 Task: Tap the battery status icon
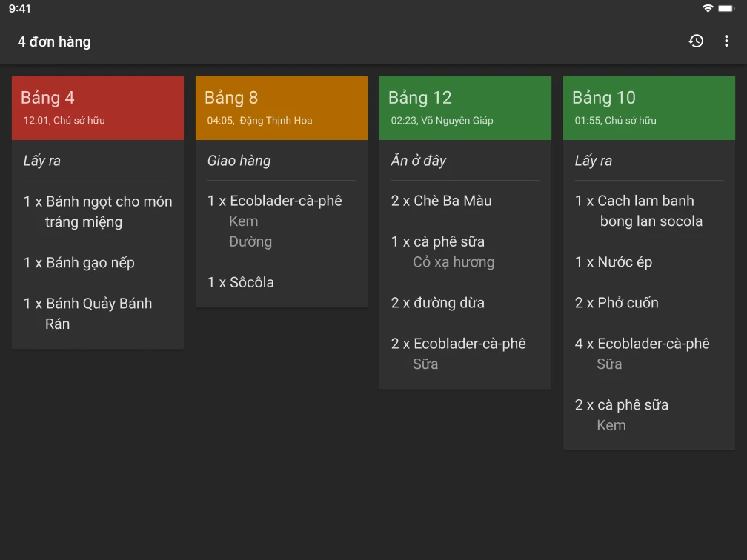coord(726,8)
